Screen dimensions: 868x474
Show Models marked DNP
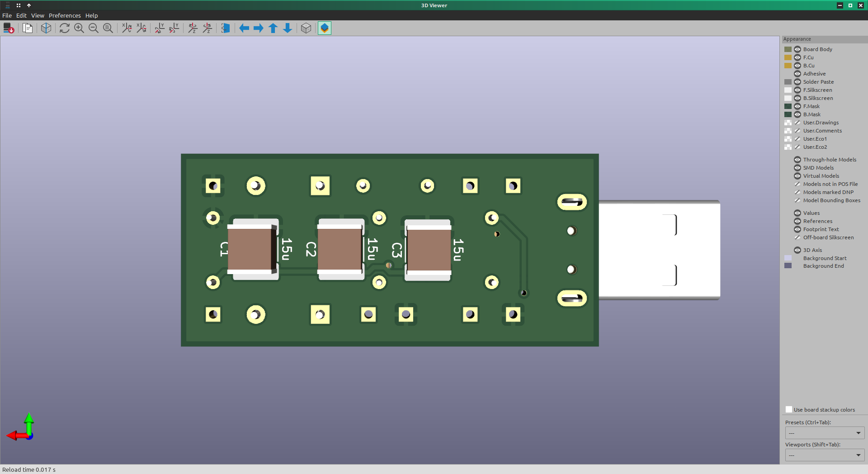point(797,192)
